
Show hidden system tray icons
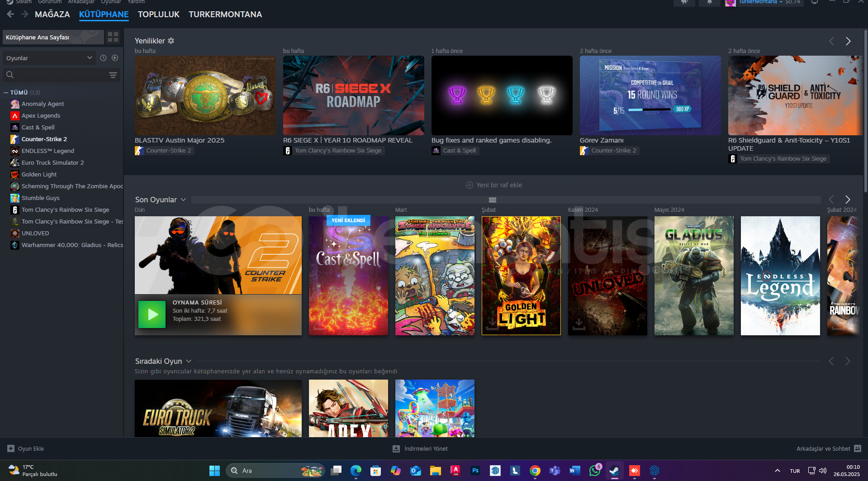(777, 471)
